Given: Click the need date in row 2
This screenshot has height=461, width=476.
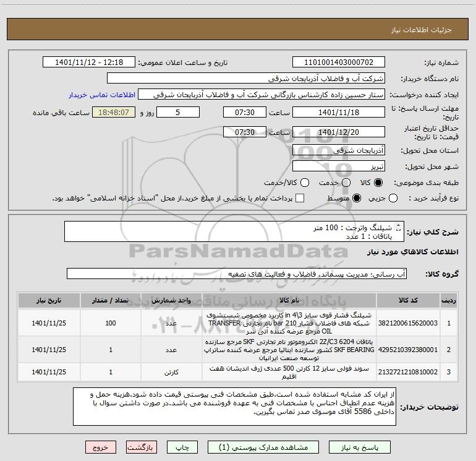Looking at the screenshot, I should pos(49,350).
